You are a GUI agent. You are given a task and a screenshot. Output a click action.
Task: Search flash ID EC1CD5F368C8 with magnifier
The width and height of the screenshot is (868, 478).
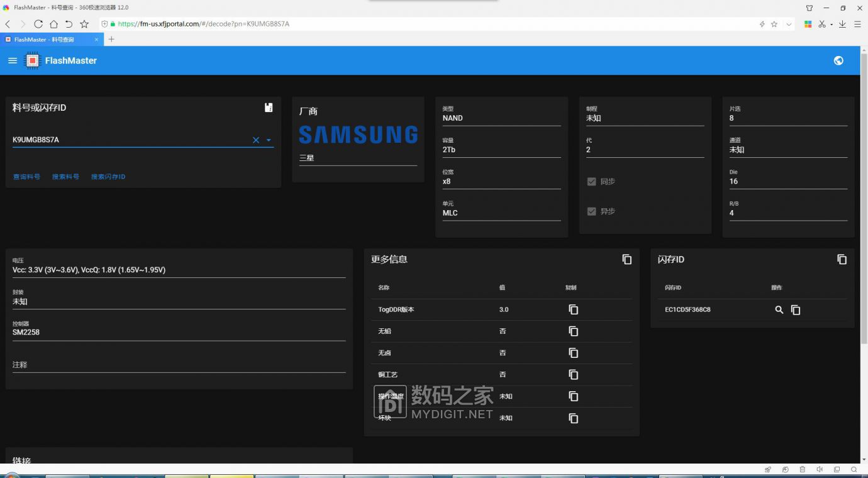(x=779, y=309)
